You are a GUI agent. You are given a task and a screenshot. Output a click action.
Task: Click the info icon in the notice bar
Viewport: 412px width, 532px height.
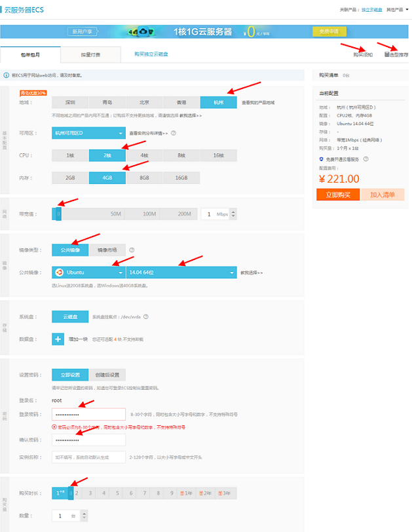pos(7,75)
